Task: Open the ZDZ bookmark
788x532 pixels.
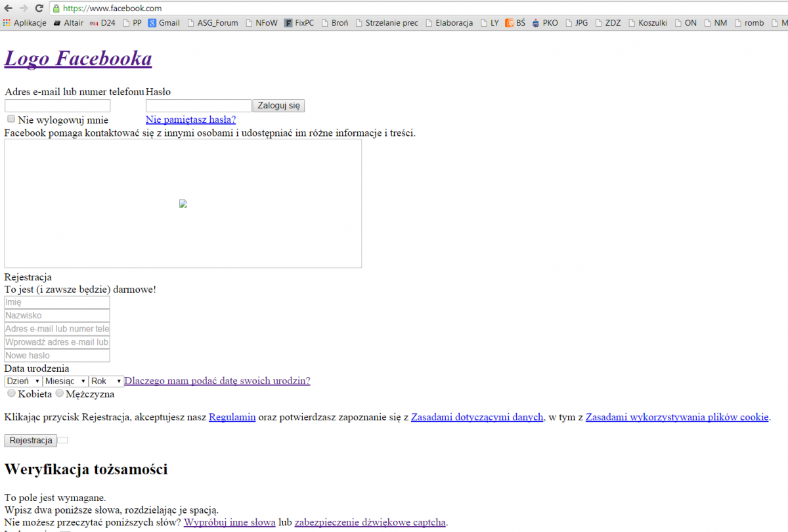Action: click(607, 23)
